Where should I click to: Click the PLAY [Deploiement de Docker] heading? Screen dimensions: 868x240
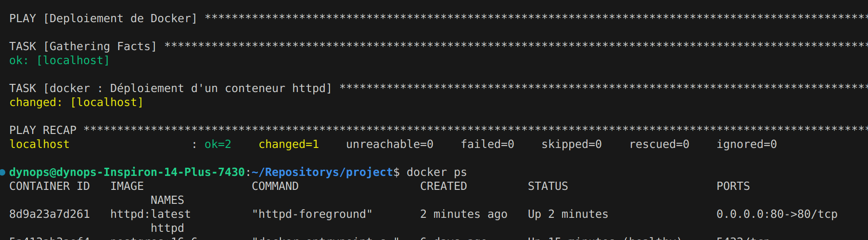pos(103,18)
